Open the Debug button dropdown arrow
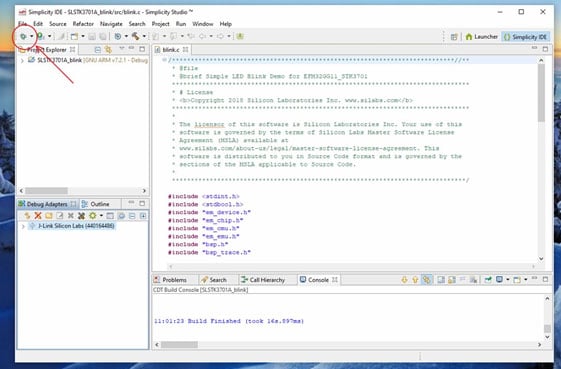The image size is (561, 369). click(x=31, y=37)
